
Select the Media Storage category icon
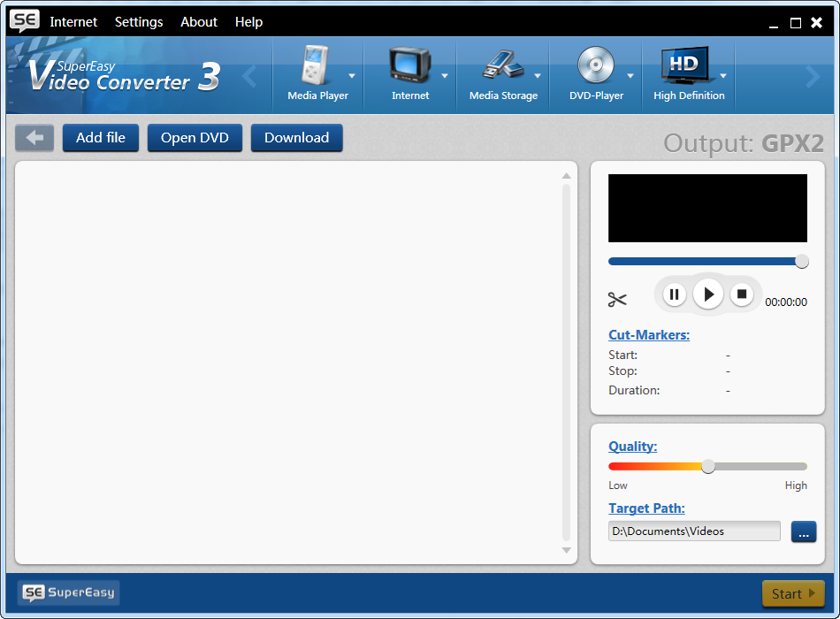pyautogui.click(x=502, y=65)
